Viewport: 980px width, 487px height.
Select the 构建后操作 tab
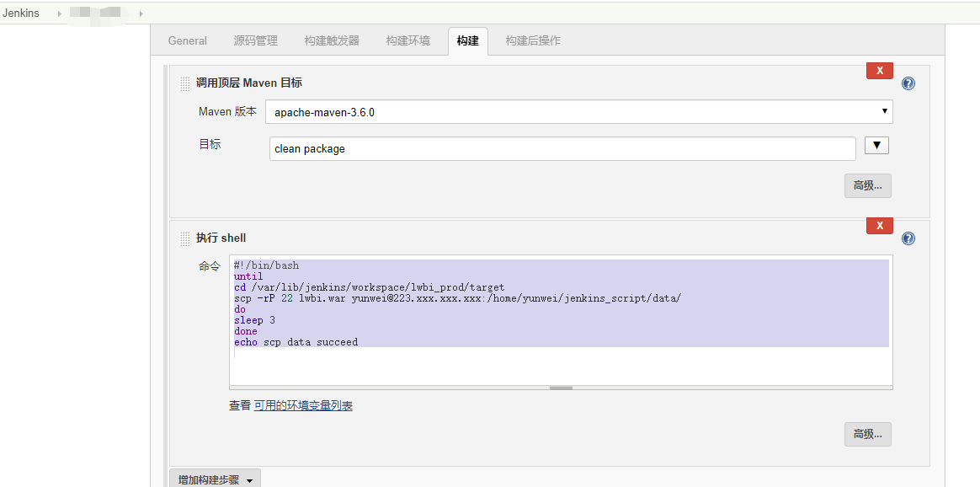pos(533,40)
